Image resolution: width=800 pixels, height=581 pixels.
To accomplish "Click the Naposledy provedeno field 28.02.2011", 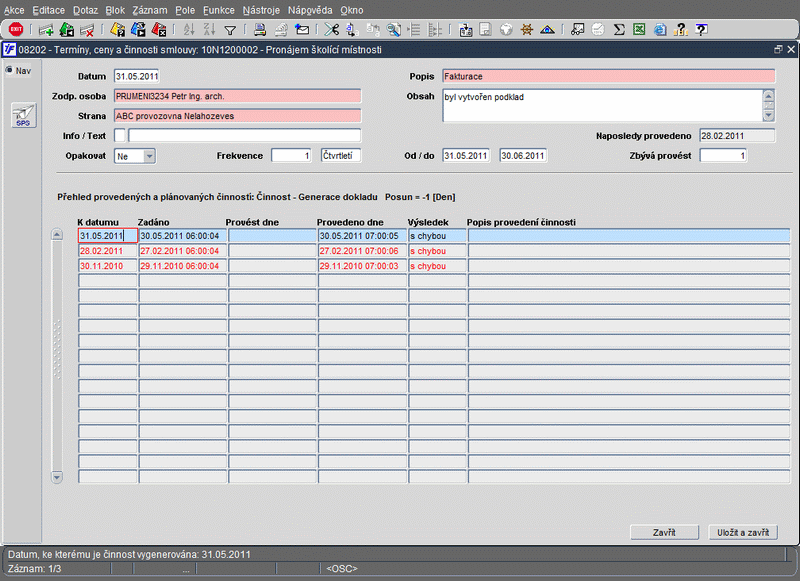I will click(x=737, y=136).
